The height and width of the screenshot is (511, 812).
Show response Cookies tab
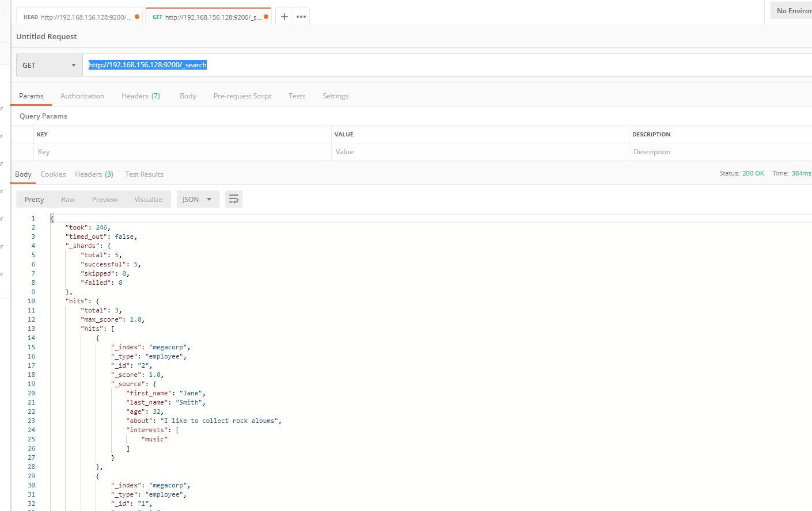click(x=53, y=174)
